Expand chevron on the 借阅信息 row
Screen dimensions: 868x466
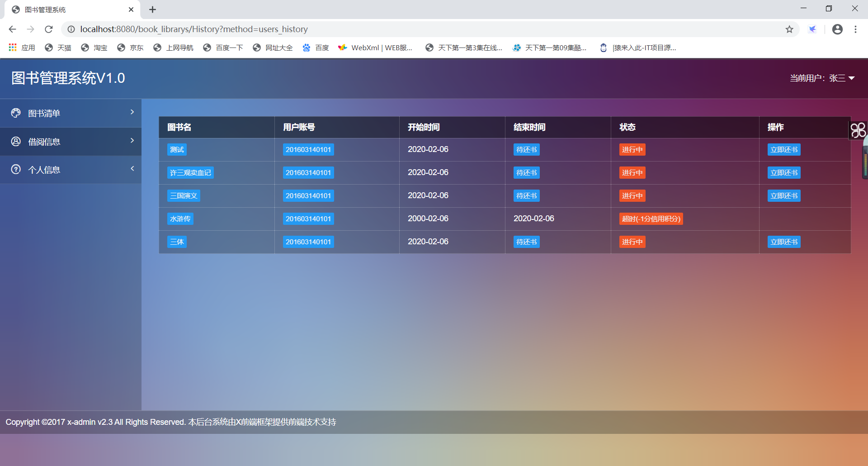pyautogui.click(x=132, y=141)
